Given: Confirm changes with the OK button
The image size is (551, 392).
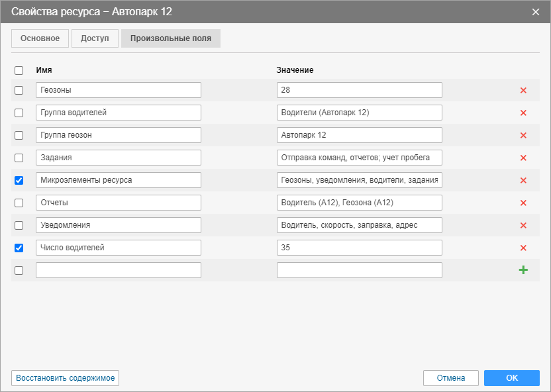Looking at the screenshot, I should coord(511,378).
